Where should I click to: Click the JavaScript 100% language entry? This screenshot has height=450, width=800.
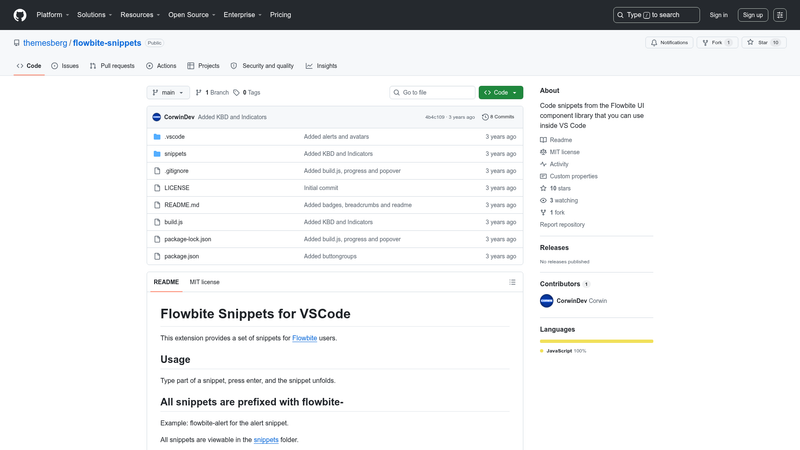tap(563, 351)
